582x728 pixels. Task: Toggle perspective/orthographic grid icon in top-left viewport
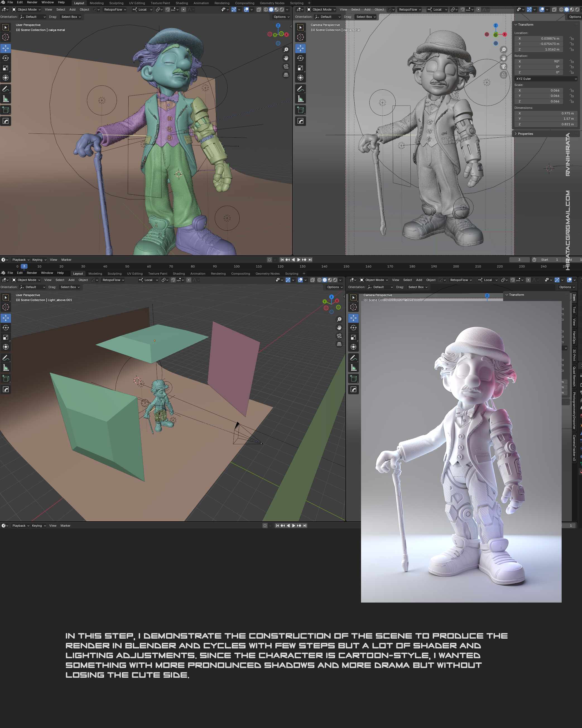(x=286, y=75)
